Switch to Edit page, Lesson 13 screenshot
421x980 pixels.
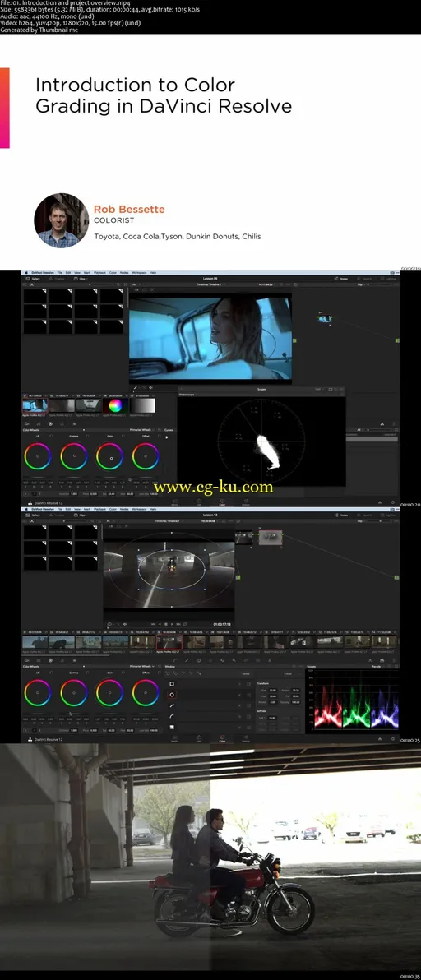click(199, 738)
